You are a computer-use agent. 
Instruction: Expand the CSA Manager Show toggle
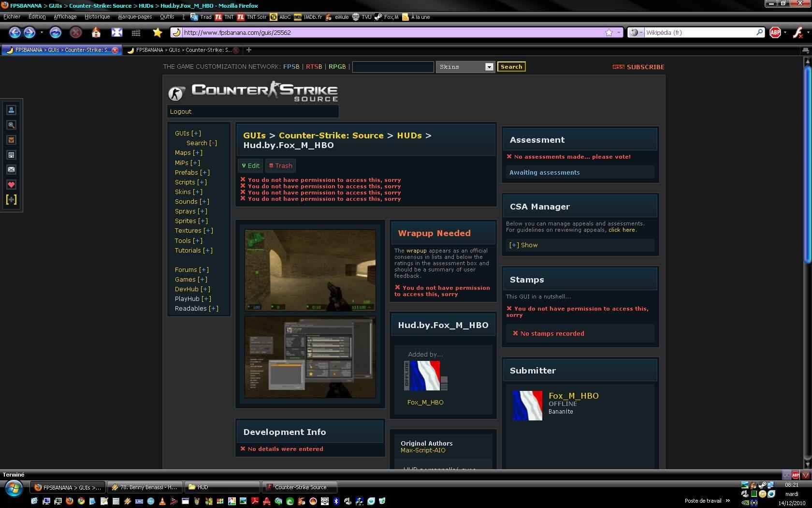523,245
